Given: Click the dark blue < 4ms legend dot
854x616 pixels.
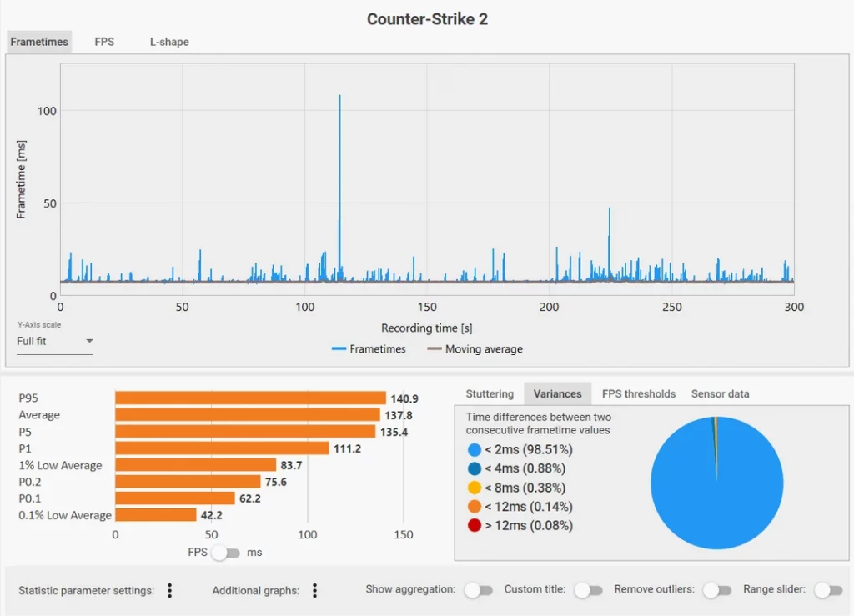Looking at the screenshot, I should point(475,468).
